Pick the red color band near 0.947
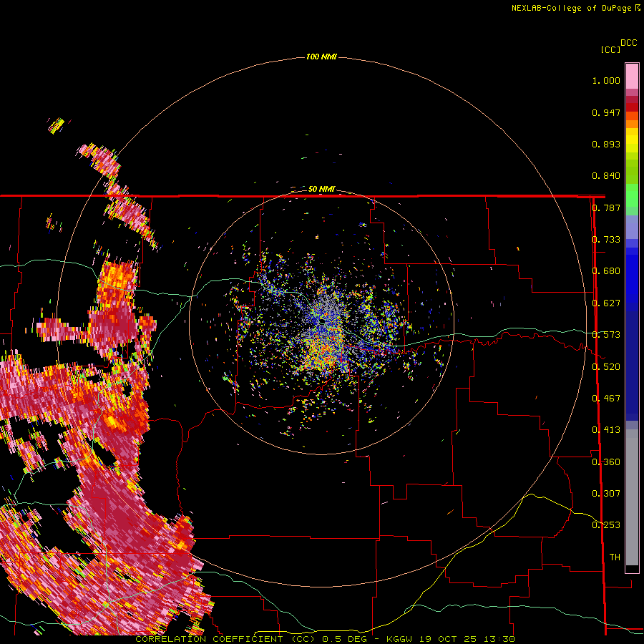Image resolution: width=644 pixels, height=644 pixels. click(632, 107)
